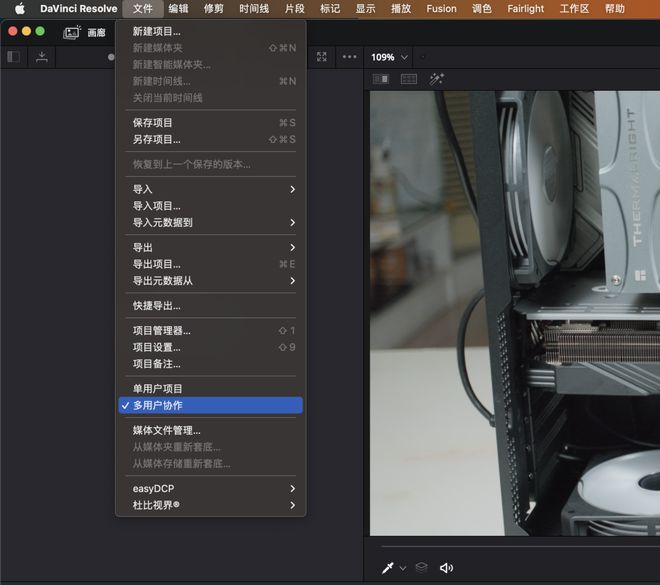This screenshot has height=585, width=660.
Task: Select 单用户项目 mode
Action: coord(210,389)
